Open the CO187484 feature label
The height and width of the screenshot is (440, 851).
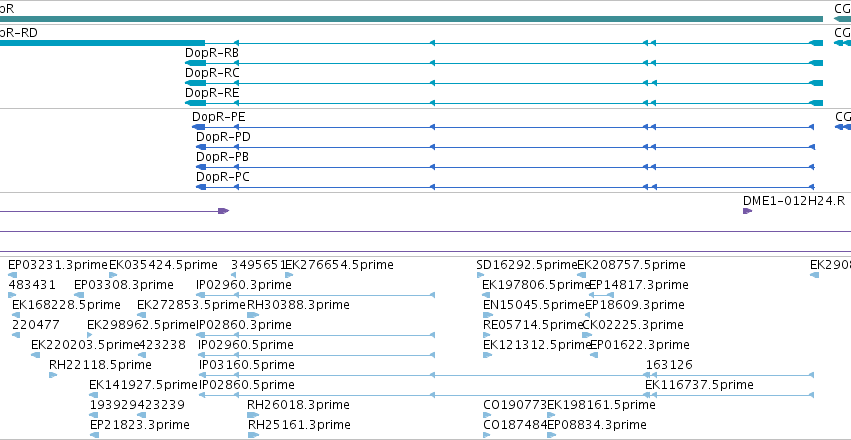click(515, 425)
